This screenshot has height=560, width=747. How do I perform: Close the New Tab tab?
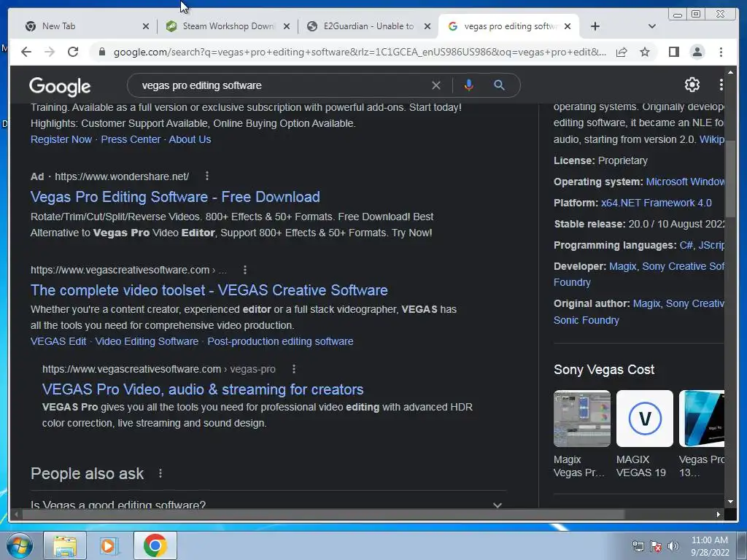146,27
